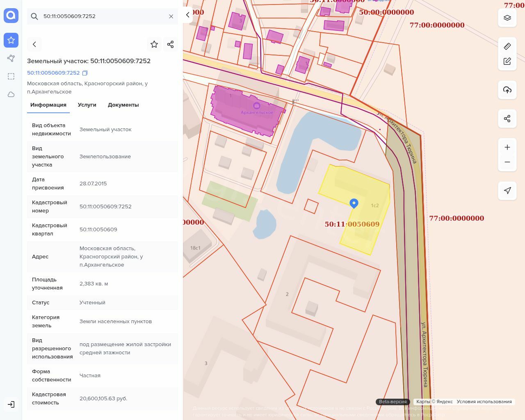This screenshot has width=525, height=420.
Task: Copy the cadastral number 50:11:0050609:7252
Action: coord(85,73)
